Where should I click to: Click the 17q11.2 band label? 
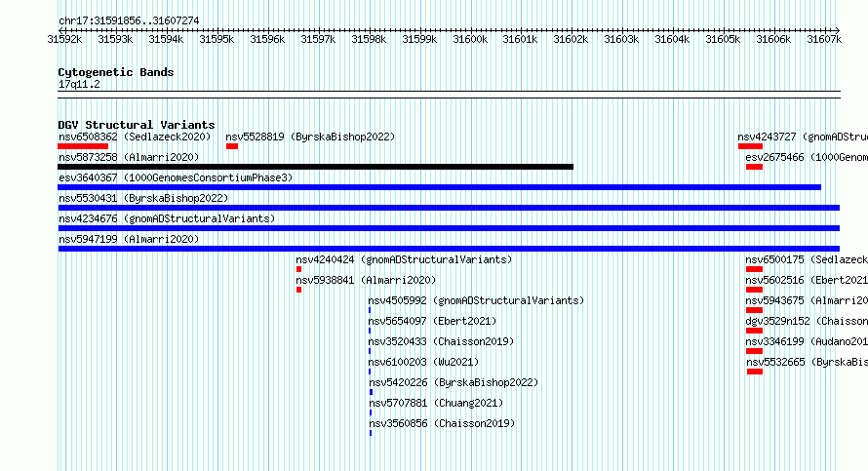79,84
